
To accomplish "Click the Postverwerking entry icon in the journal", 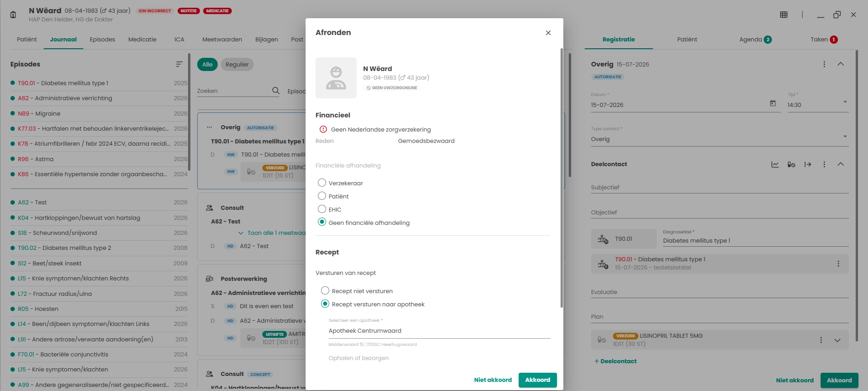I will [x=209, y=279].
